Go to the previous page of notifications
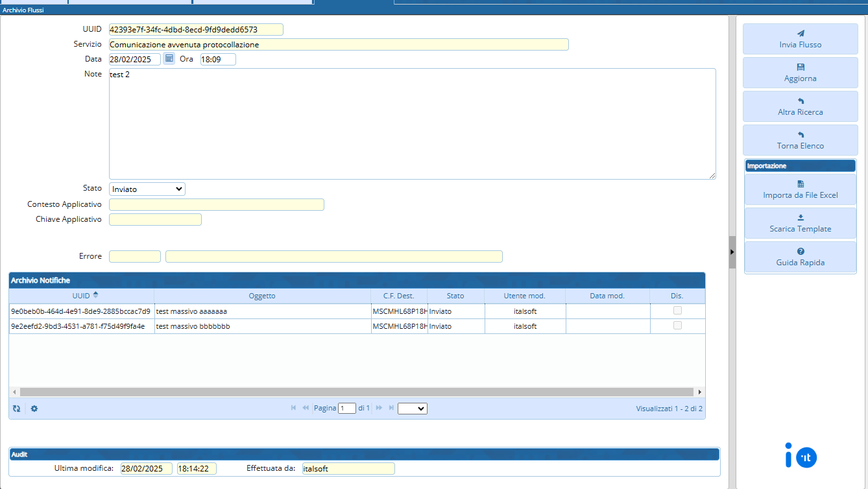 click(x=306, y=408)
